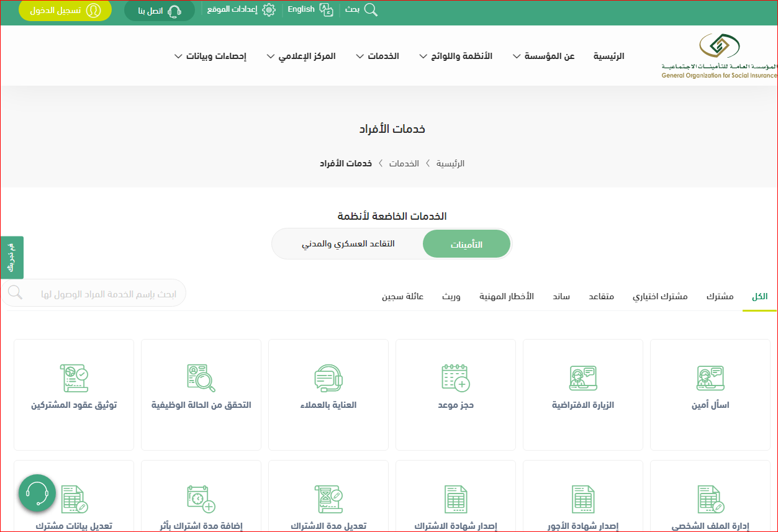
Task: Click the floating headset support button
Action: pos(37,494)
